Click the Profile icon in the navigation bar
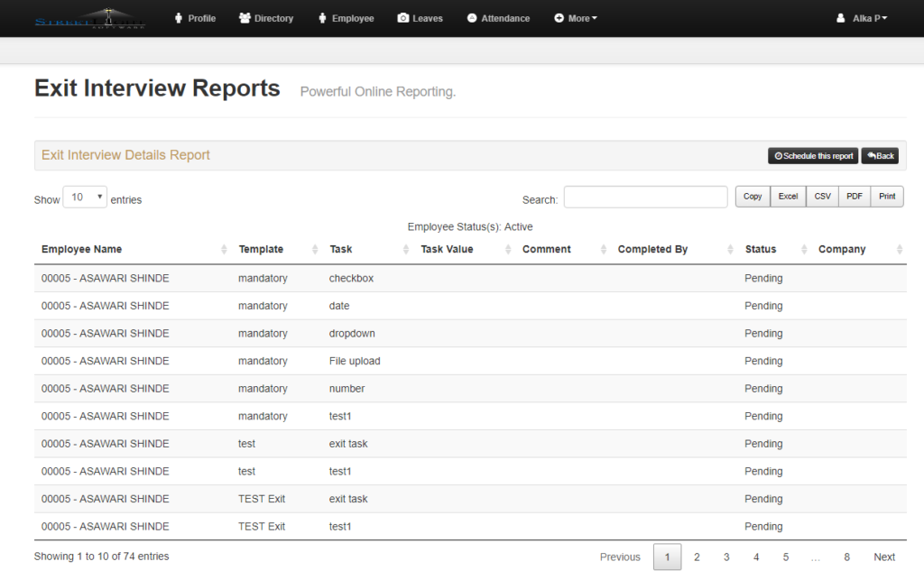Viewport: 924px width, 580px height. pyautogui.click(x=177, y=17)
